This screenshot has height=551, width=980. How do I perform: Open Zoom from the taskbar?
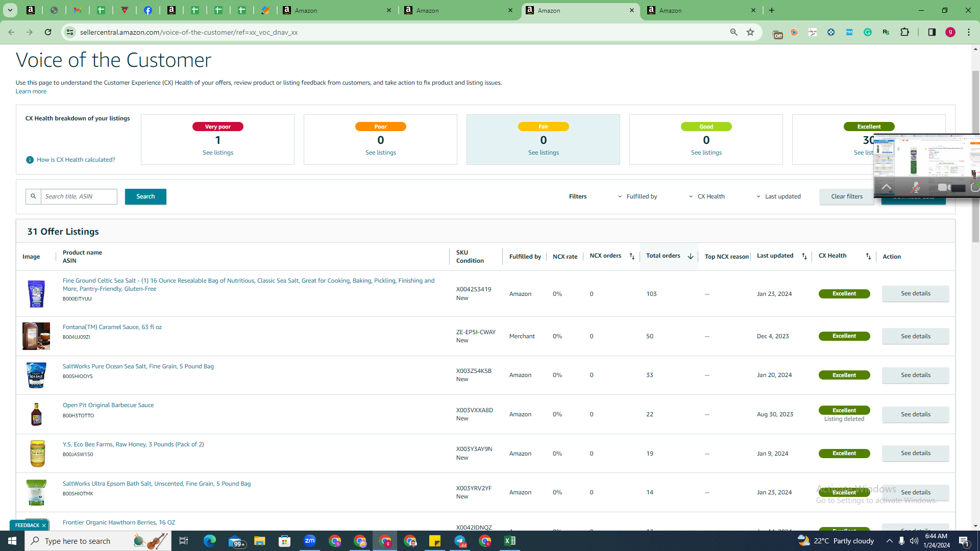tap(310, 541)
